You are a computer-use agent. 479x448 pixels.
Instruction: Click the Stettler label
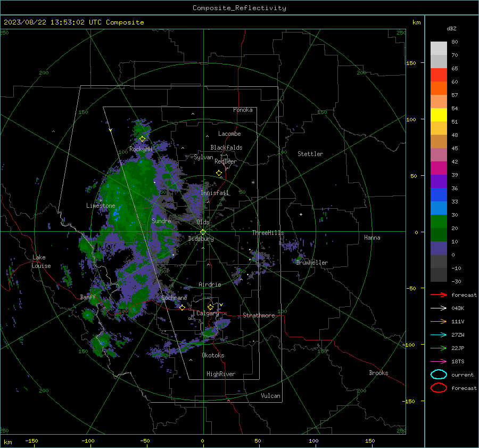coord(310,154)
